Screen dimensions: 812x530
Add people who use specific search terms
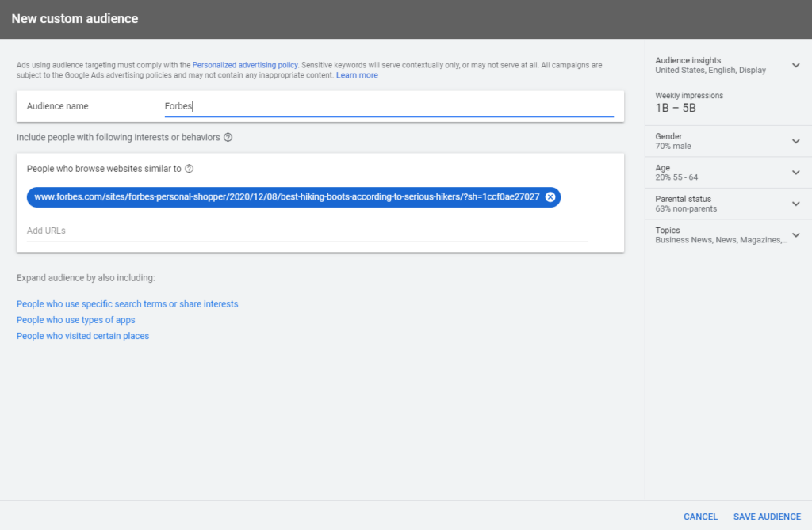point(128,304)
